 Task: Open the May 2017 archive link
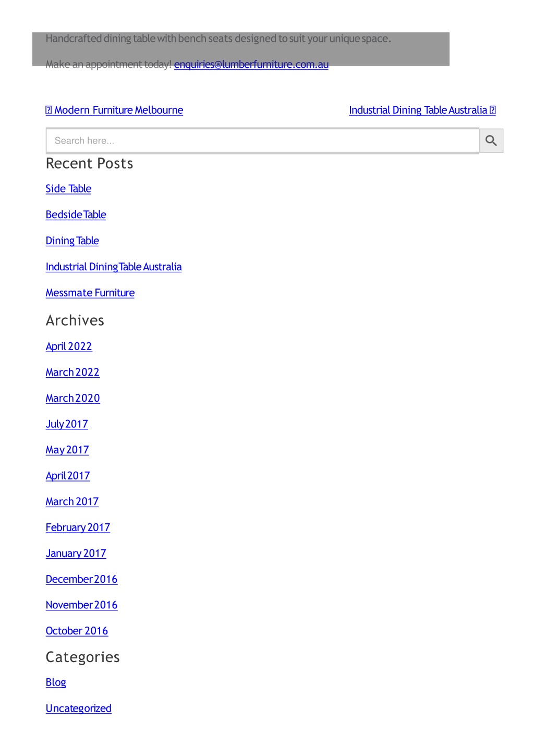[67, 450]
